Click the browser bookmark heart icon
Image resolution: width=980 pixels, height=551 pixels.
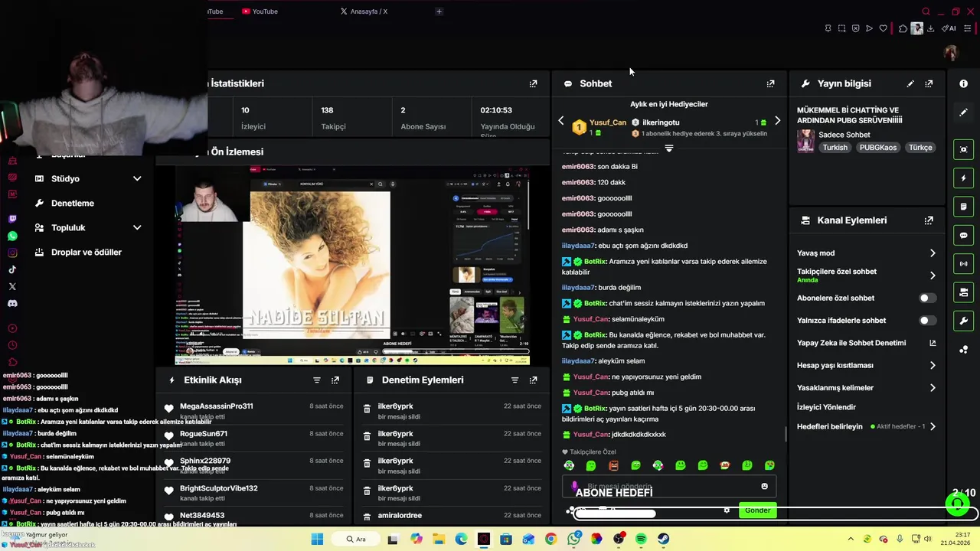click(x=883, y=28)
